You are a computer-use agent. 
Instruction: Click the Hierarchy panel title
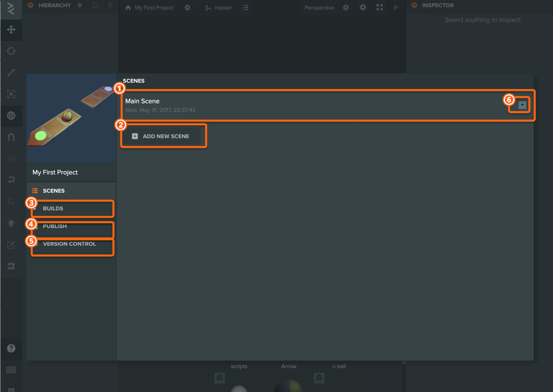point(54,5)
